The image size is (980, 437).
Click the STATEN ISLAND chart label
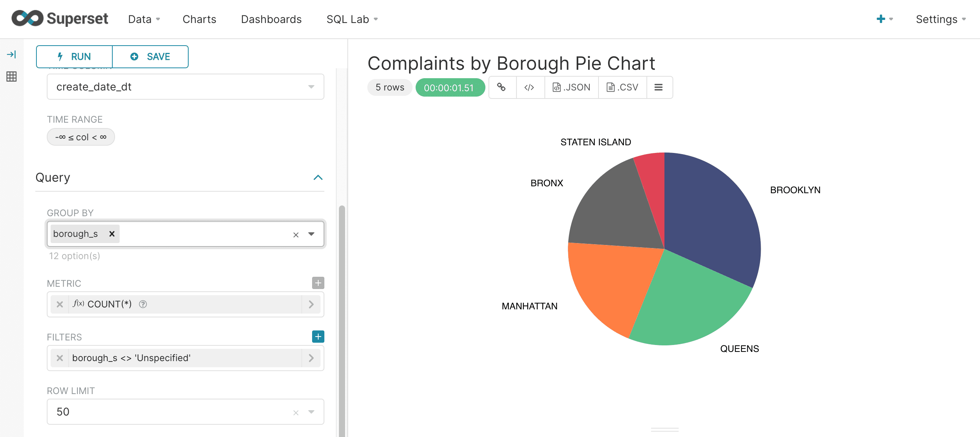(x=596, y=142)
